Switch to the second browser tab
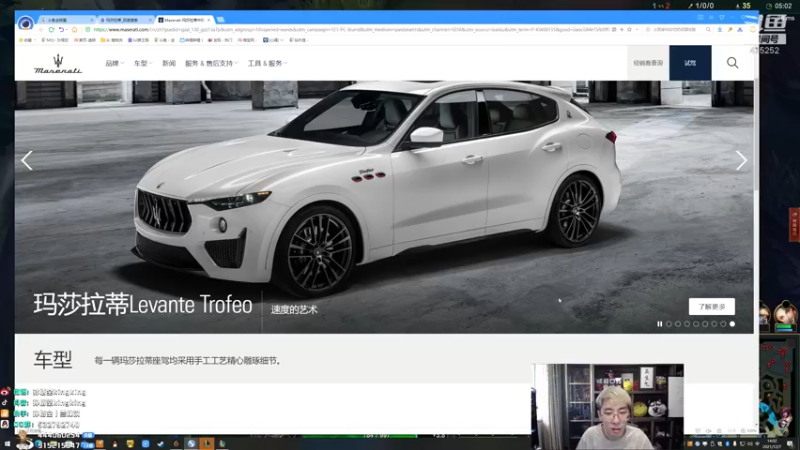 click(125, 20)
